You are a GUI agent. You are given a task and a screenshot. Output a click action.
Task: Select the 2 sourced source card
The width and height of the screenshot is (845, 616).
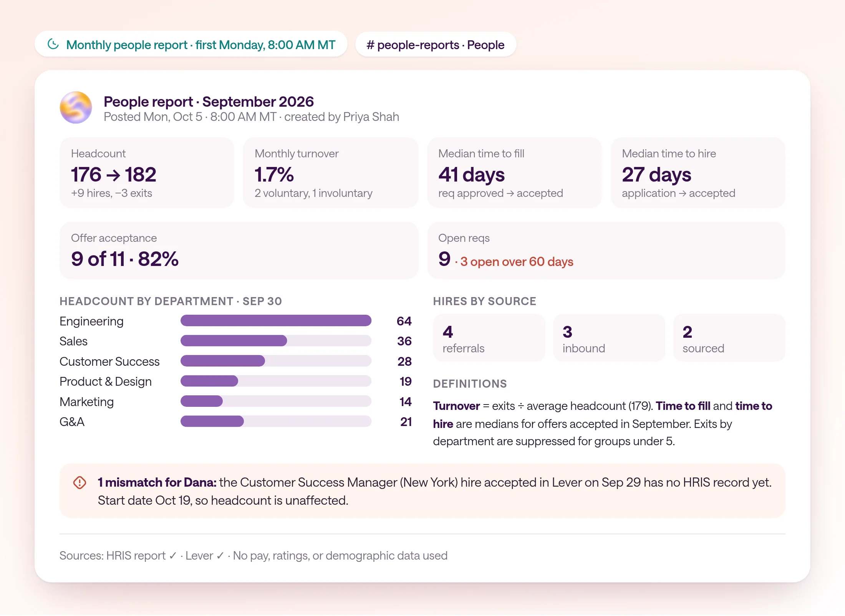[729, 338]
